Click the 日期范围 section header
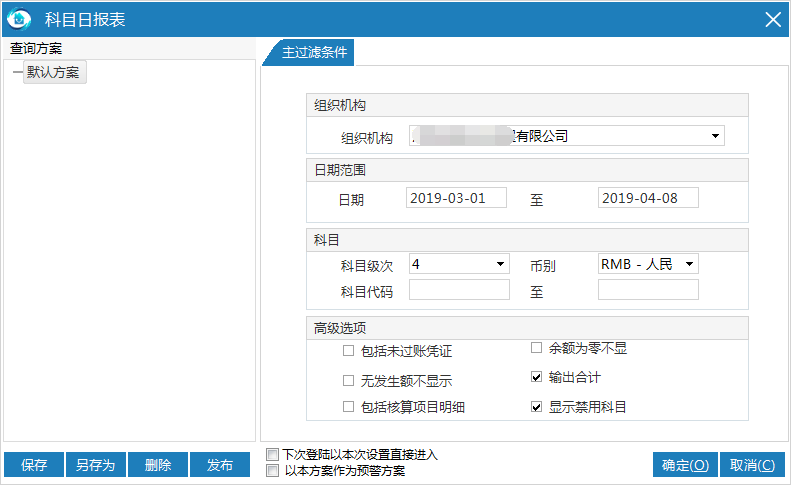The width and height of the screenshot is (791, 485). (x=527, y=170)
